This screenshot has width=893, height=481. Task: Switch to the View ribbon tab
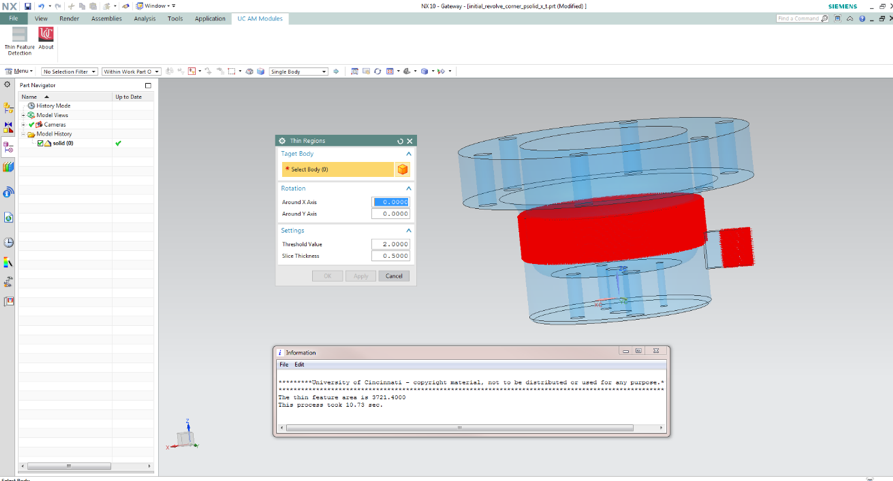click(41, 18)
